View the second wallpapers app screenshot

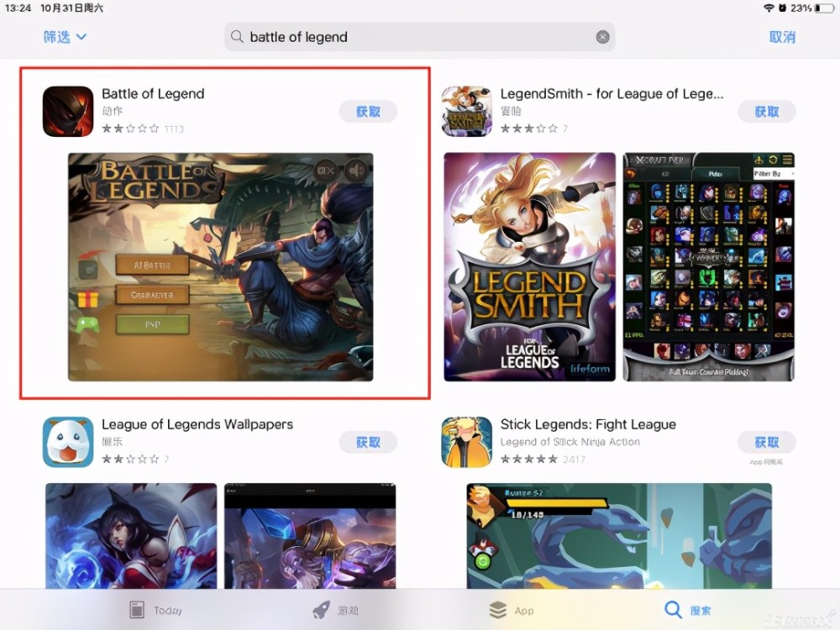(x=310, y=536)
